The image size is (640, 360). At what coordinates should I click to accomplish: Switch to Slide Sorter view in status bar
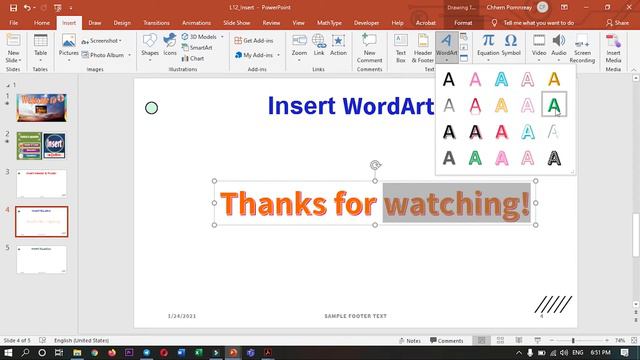point(500,340)
